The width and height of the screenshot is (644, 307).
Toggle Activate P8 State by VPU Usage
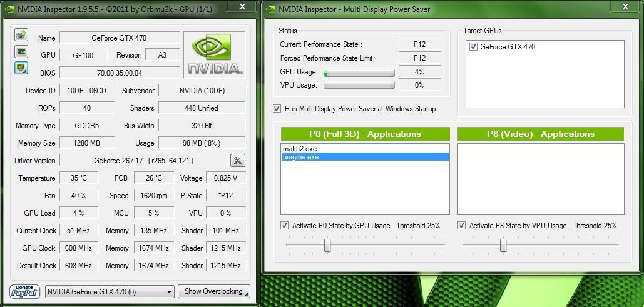462,226
